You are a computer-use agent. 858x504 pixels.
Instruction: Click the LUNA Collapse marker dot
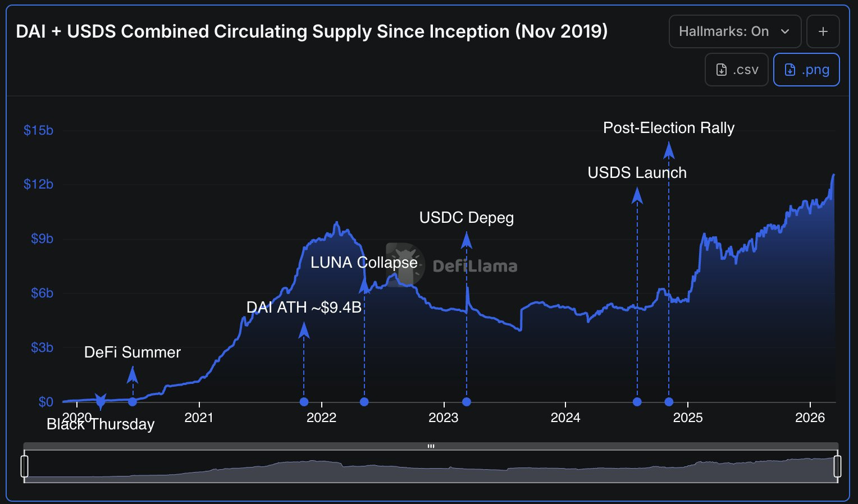(x=364, y=402)
